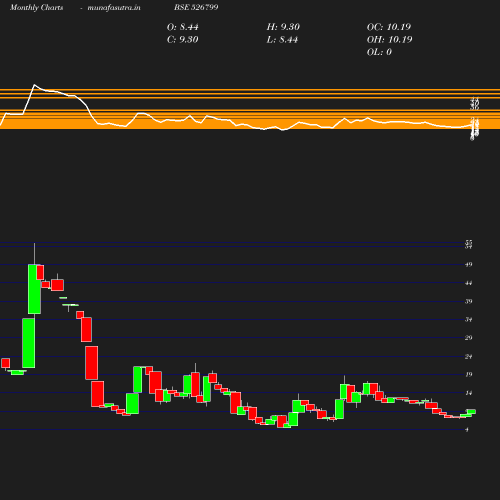This screenshot has height=500, width=500.
Task: Click the "H: 9.30" high value
Action: [x=283, y=27]
